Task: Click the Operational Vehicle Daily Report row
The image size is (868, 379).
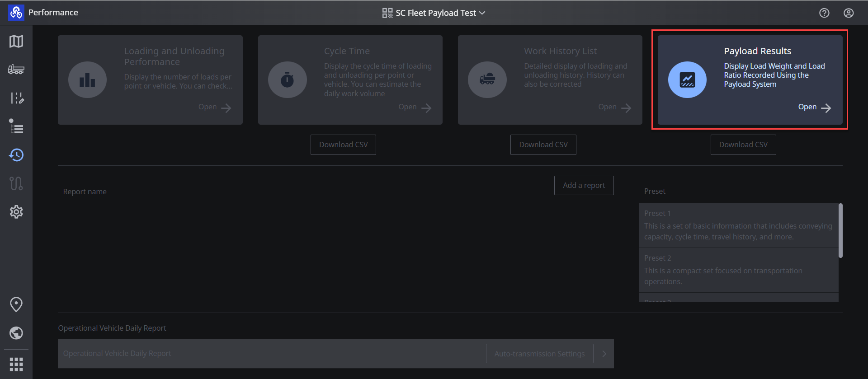Action: point(336,354)
